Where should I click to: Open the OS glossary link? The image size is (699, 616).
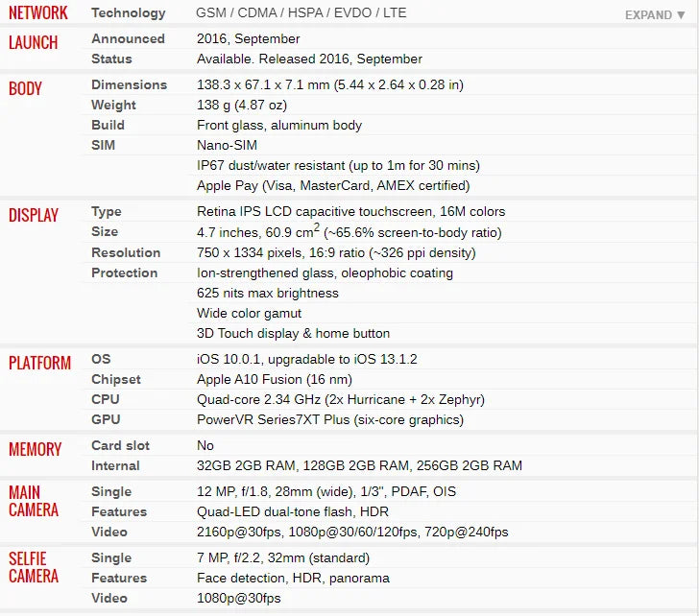point(101,360)
